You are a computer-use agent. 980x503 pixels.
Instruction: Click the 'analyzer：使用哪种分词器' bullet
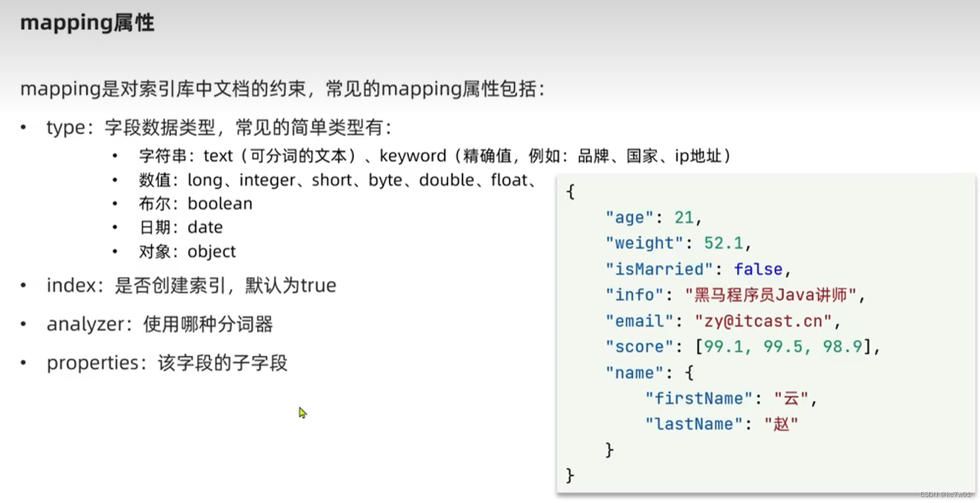tap(160, 324)
